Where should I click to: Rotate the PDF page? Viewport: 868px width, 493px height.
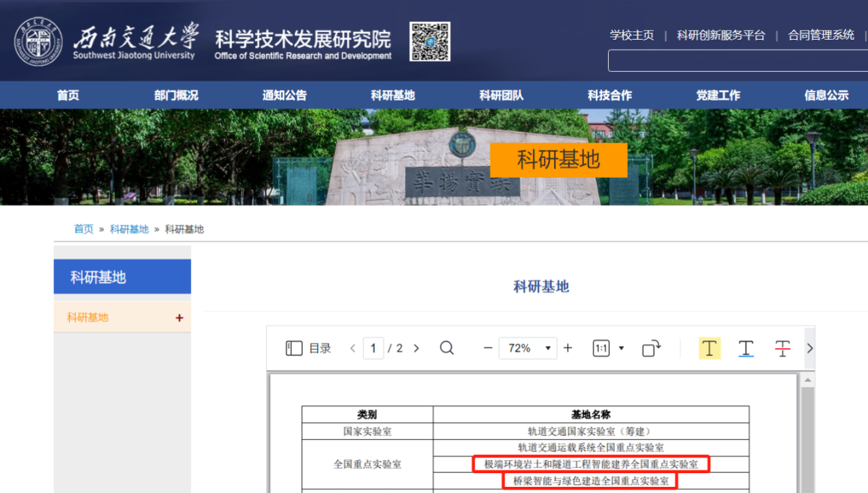coord(651,348)
